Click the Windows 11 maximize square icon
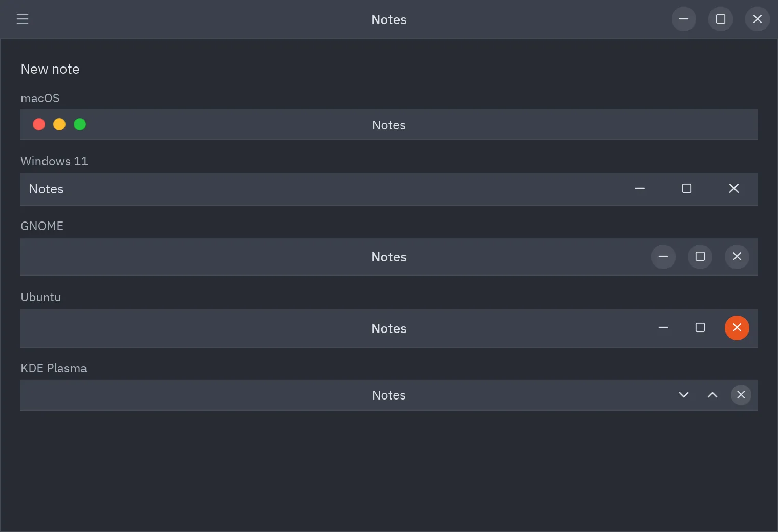 coord(687,188)
